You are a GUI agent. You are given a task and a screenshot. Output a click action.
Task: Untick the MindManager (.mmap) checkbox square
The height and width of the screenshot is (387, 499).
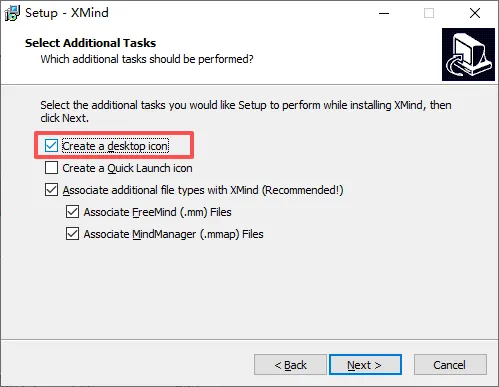click(x=72, y=234)
